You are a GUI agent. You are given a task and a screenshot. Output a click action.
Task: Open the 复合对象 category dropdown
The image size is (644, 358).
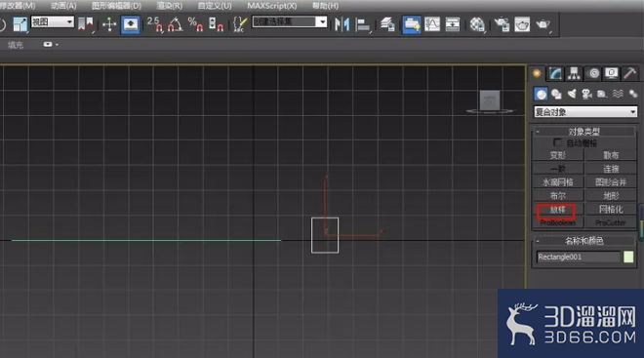(585, 112)
